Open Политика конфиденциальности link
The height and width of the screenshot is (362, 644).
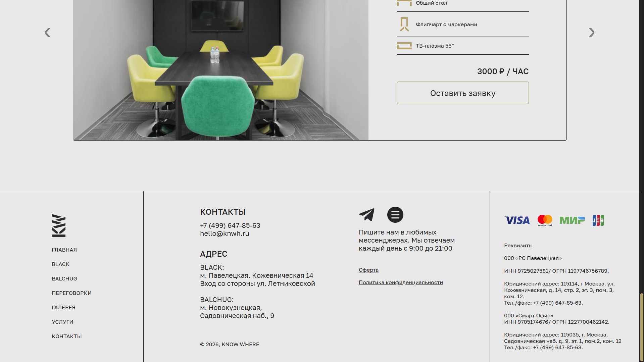[401, 282]
